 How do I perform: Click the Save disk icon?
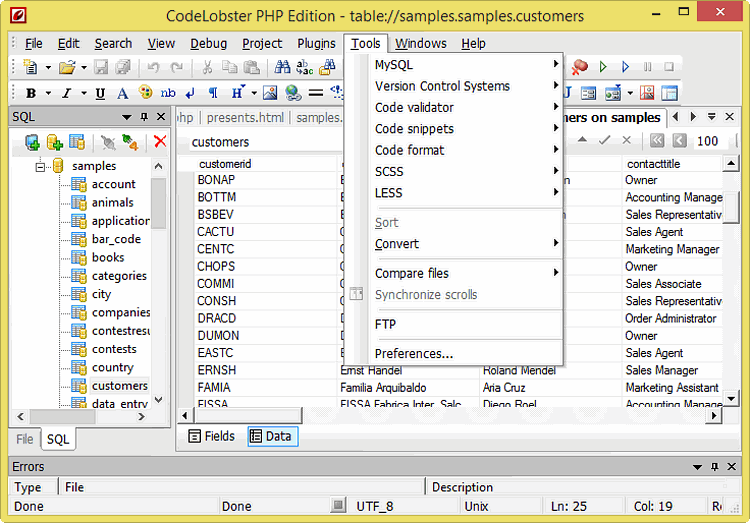100,67
